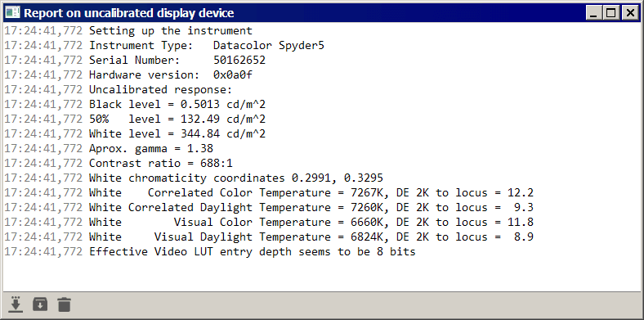Clear the log with the trash icon

pyautogui.click(x=64, y=304)
